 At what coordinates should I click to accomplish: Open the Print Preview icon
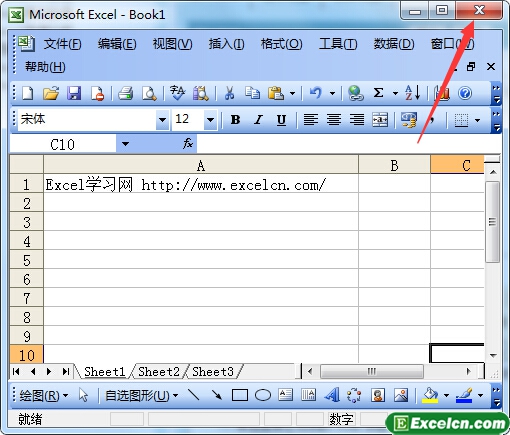coord(149,93)
